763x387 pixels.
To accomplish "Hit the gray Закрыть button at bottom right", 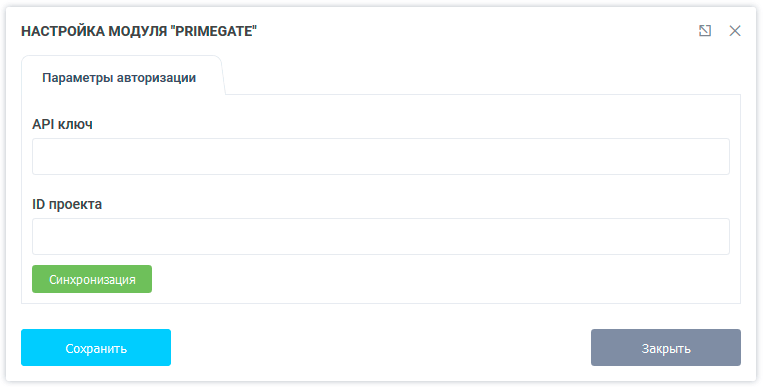I will [x=666, y=348].
